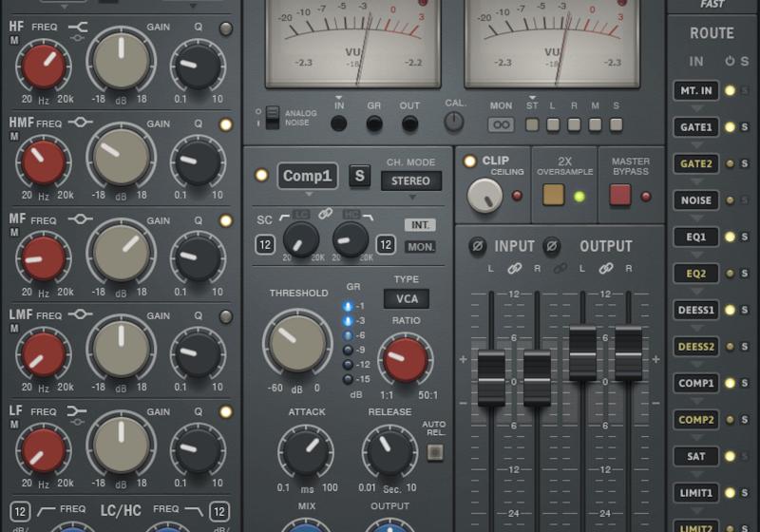Click the link icon between input and output
Viewport: 760px width, 532px height.
click(560, 268)
